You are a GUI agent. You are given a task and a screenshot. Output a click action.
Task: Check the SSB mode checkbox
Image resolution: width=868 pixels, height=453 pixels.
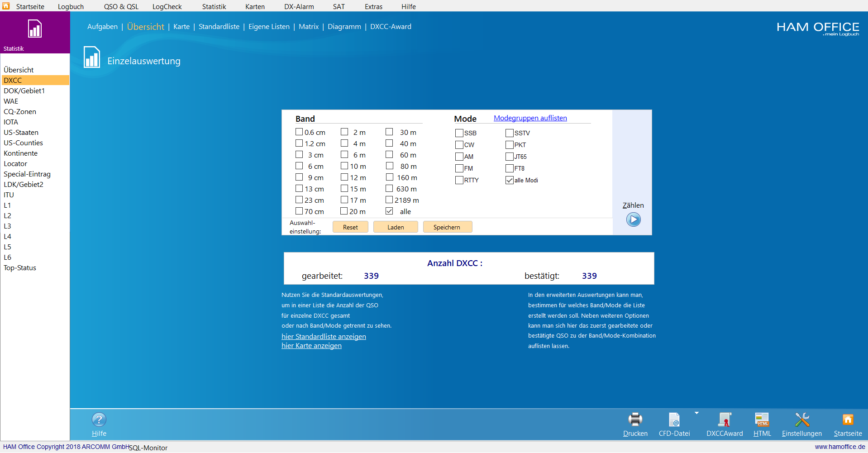[459, 133]
